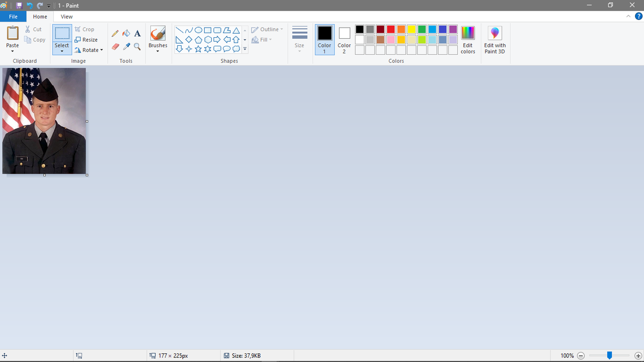
Task: Choose the Pentagon shape
Action: pyautogui.click(x=198, y=40)
